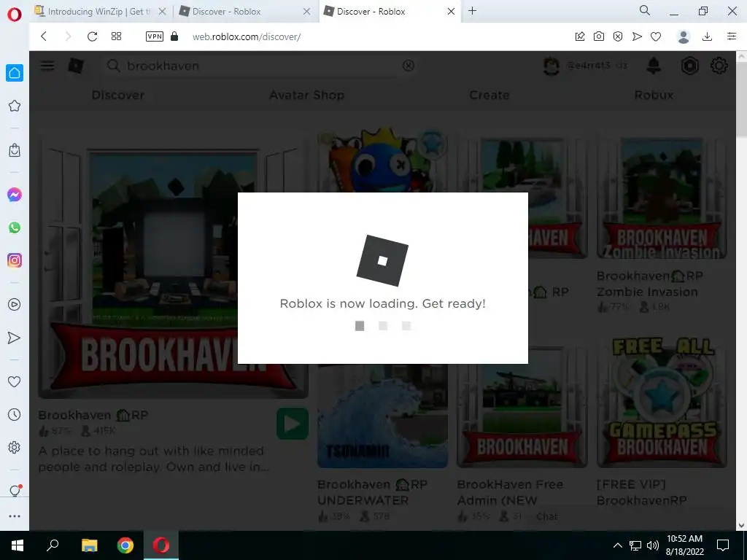Open the Discover menu item
The width and height of the screenshot is (747, 560).
[118, 95]
